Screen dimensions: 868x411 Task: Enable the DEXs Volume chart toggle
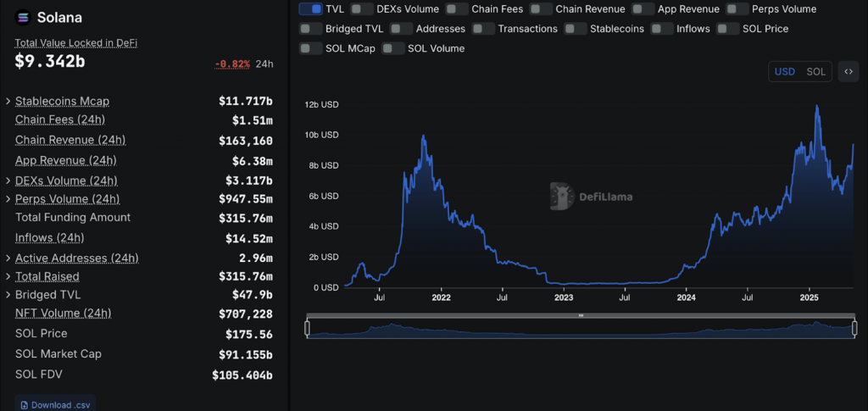click(362, 8)
